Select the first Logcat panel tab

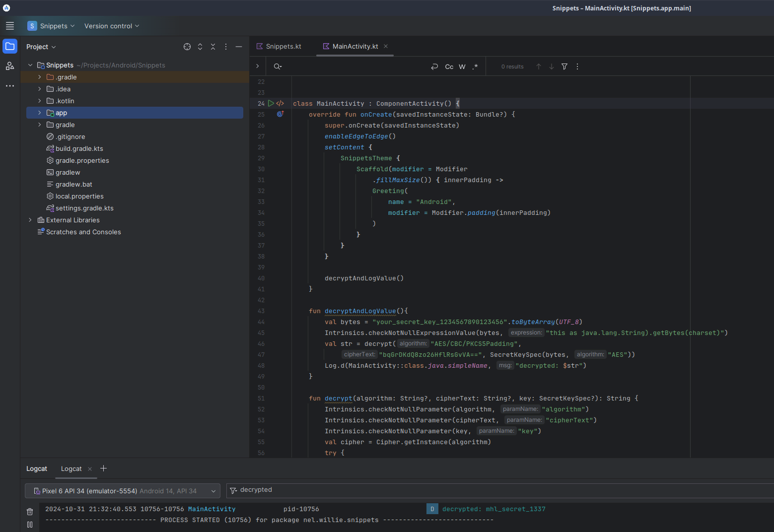coord(37,468)
